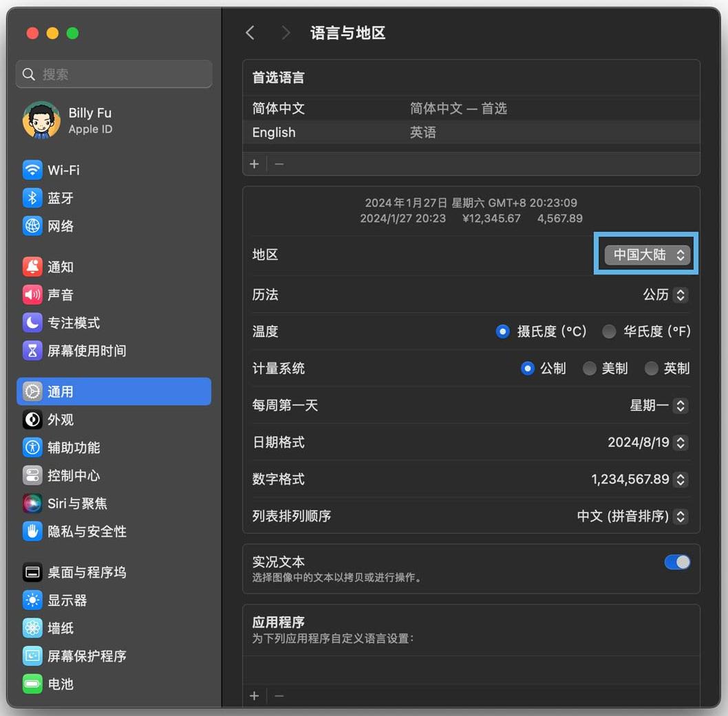Open 隐私与安全性 (Privacy) settings

point(86,532)
